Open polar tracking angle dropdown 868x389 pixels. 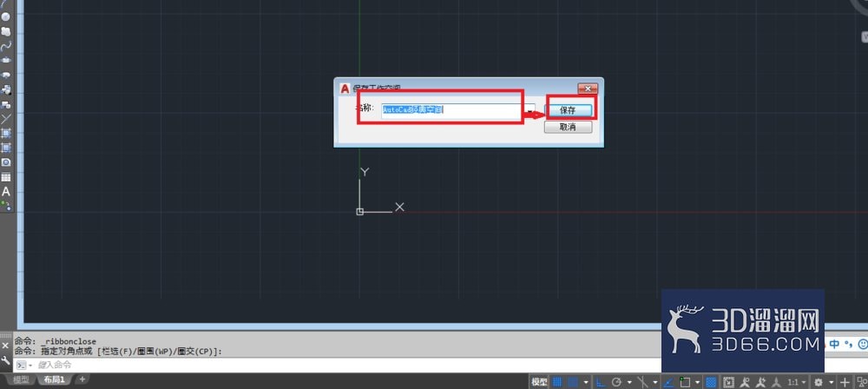tap(629, 382)
